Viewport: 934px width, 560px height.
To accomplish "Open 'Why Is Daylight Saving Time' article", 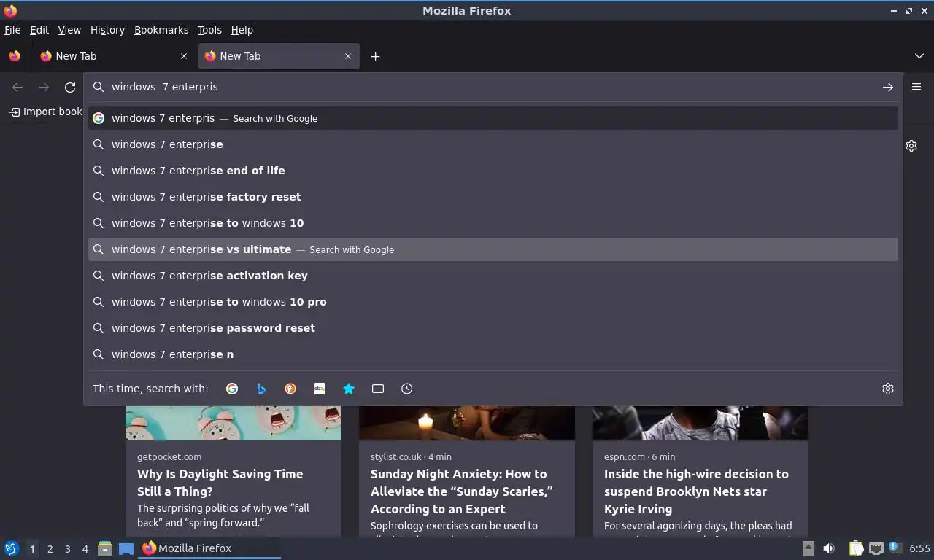I will pyautogui.click(x=220, y=483).
